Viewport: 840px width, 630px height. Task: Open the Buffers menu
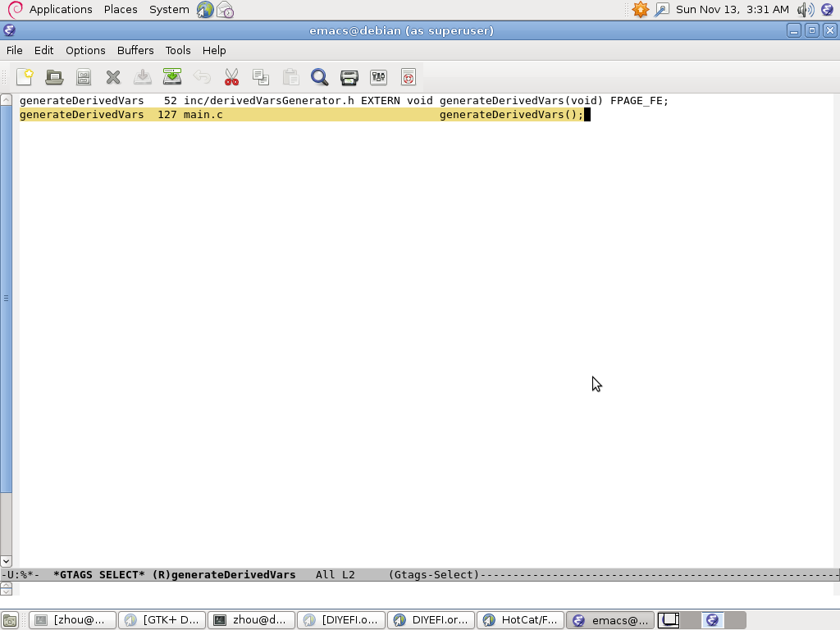(x=135, y=50)
